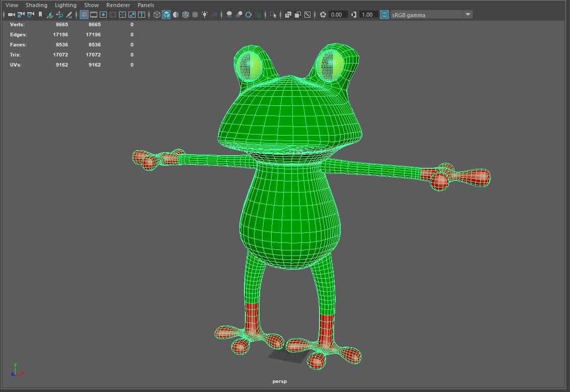Enable Shadows display icon

[x=229, y=15]
